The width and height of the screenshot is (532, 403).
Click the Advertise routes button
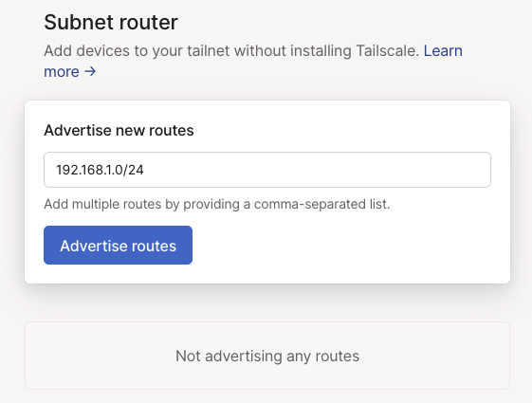pyautogui.click(x=119, y=245)
